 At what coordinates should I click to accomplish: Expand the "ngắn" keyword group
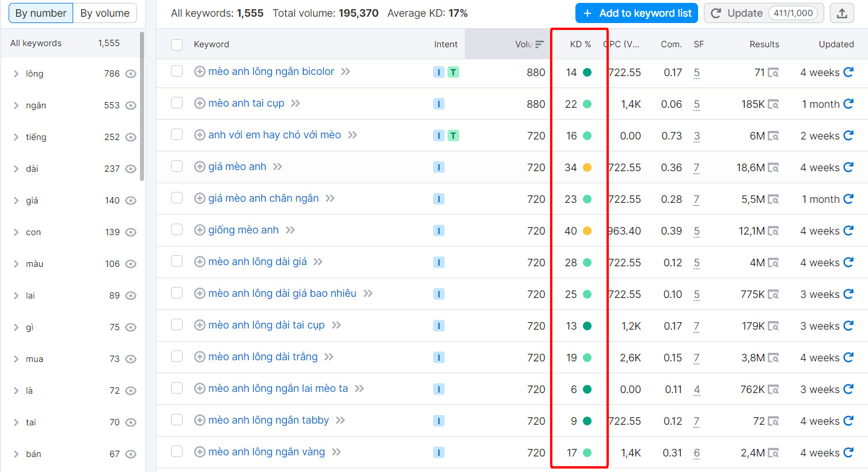coord(16,105)
